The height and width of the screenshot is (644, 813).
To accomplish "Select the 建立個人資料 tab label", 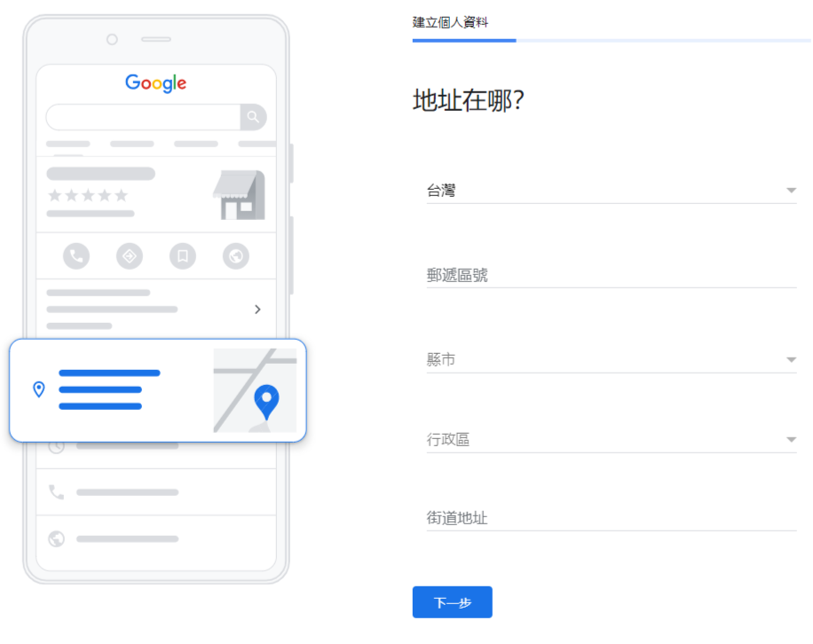I will click(x=450, y=22).
